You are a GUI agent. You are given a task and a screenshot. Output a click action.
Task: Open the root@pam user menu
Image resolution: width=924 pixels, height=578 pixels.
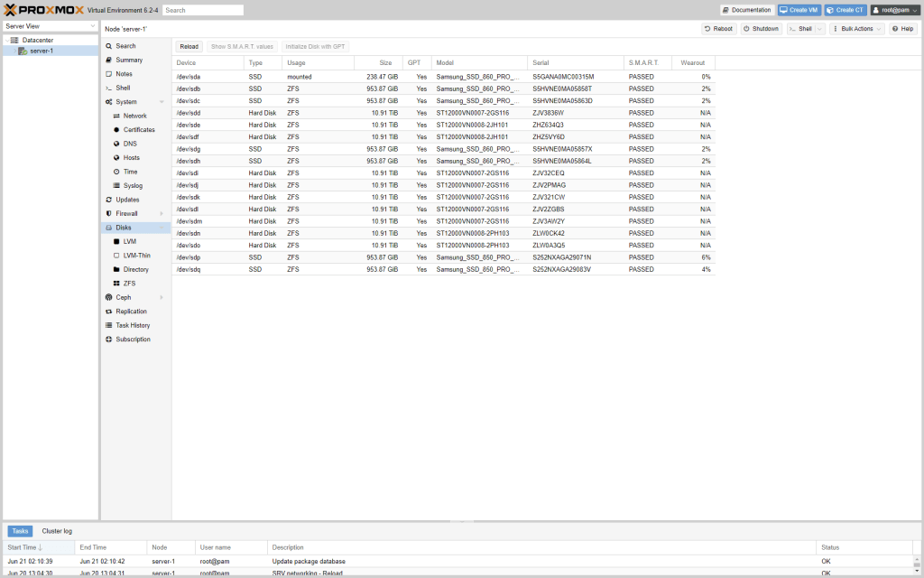coord(894,10)
